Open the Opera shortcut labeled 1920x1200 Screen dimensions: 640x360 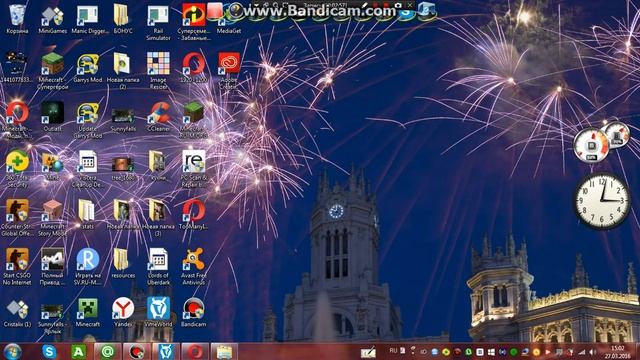click(193, 68)
